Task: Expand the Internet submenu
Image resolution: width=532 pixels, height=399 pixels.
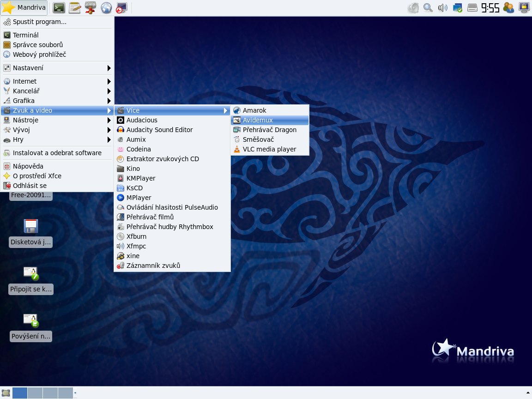Action: 57,81
